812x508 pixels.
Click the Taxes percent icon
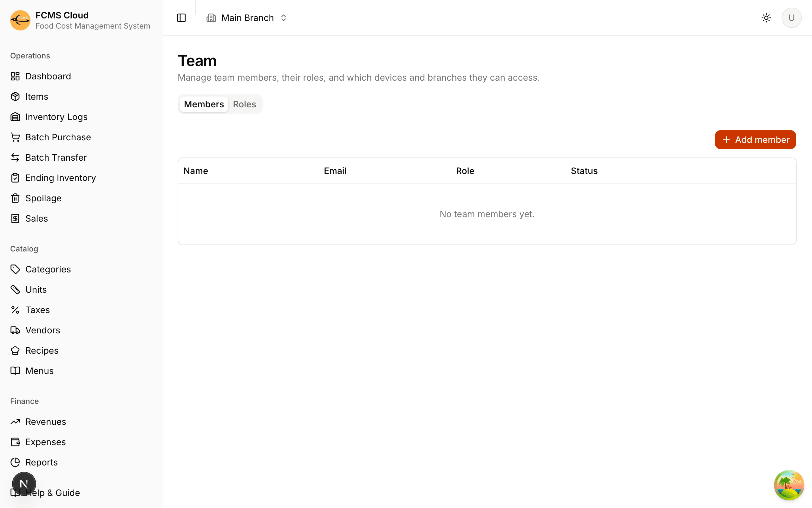point(15,310)
